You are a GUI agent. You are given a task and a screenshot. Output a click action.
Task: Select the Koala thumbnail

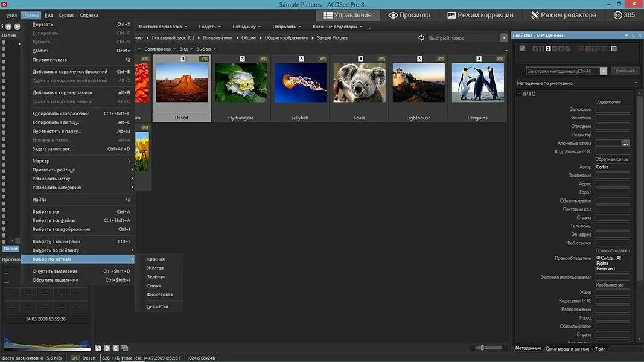[359, 89]
